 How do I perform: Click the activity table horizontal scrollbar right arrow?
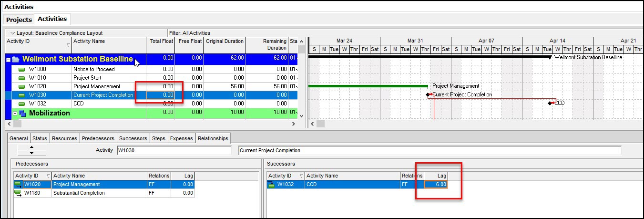point(294,124)
